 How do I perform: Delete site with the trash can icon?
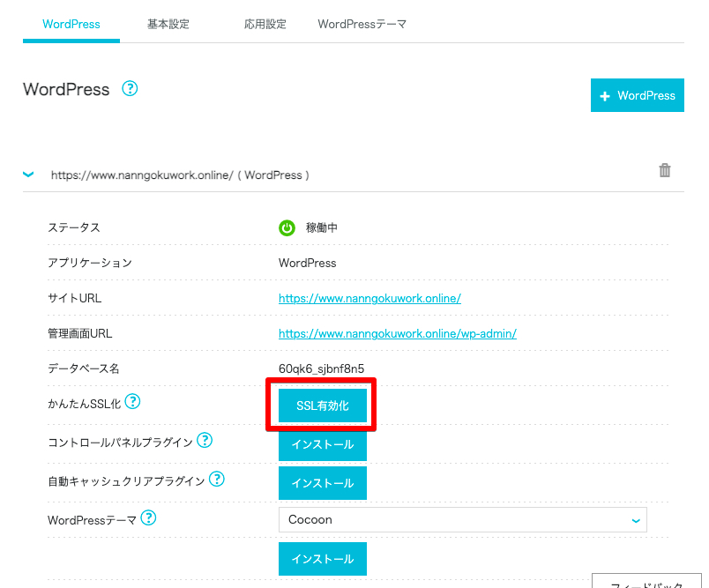tap(664, 170)
